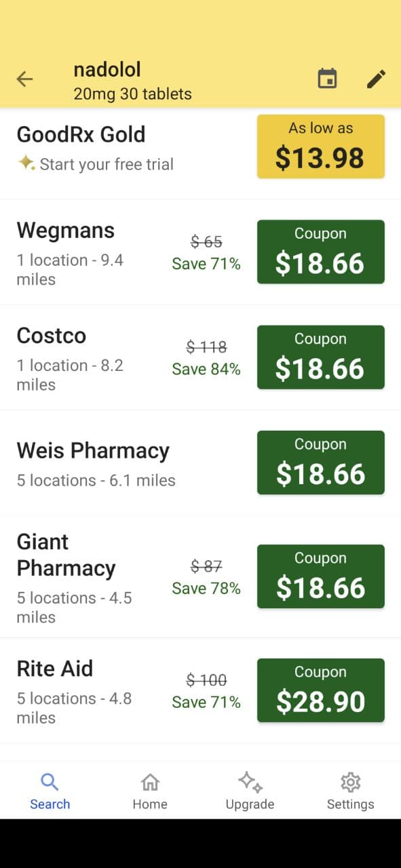Get the Wegmans $18.66 coupon
This screenshot has height=868, width=401.
pyautogui.click(x=320, y=252)
